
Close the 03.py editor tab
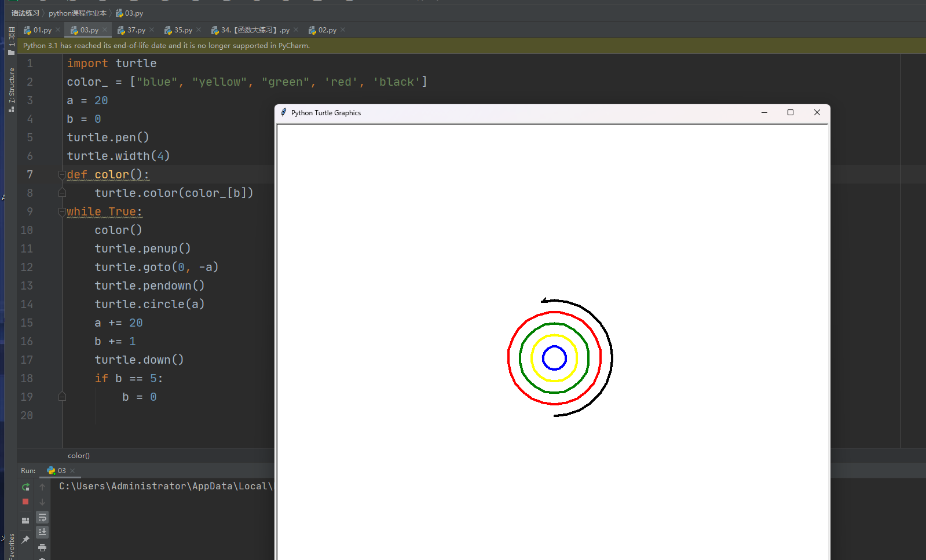[x=105, y=30]
